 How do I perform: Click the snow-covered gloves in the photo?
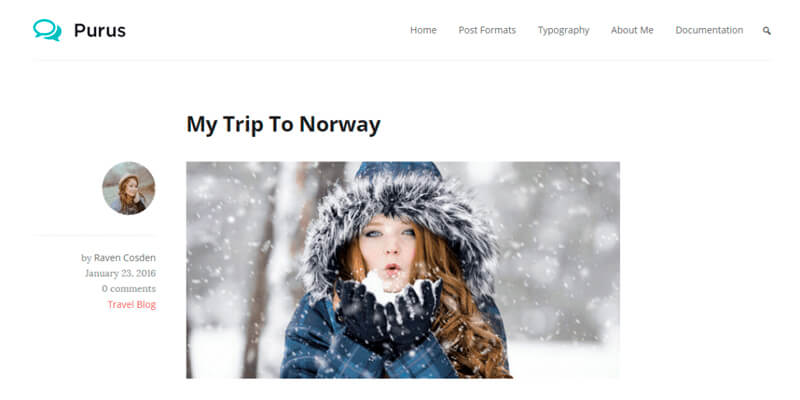pos(388,309)
